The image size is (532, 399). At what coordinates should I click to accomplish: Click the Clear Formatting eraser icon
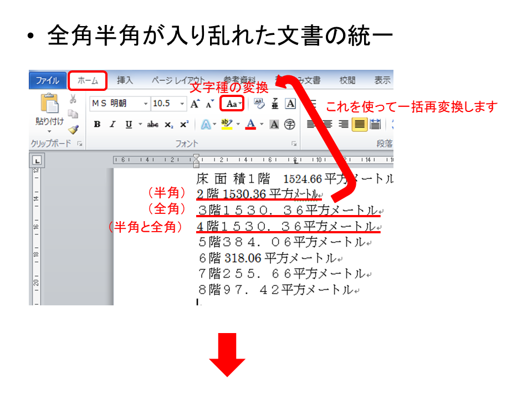pyautogui.click(x=259, y=104)
